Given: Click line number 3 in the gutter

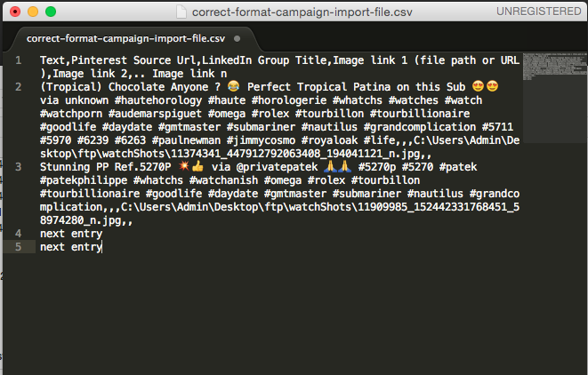Looking at the screenshot, I should pos(18,166).
